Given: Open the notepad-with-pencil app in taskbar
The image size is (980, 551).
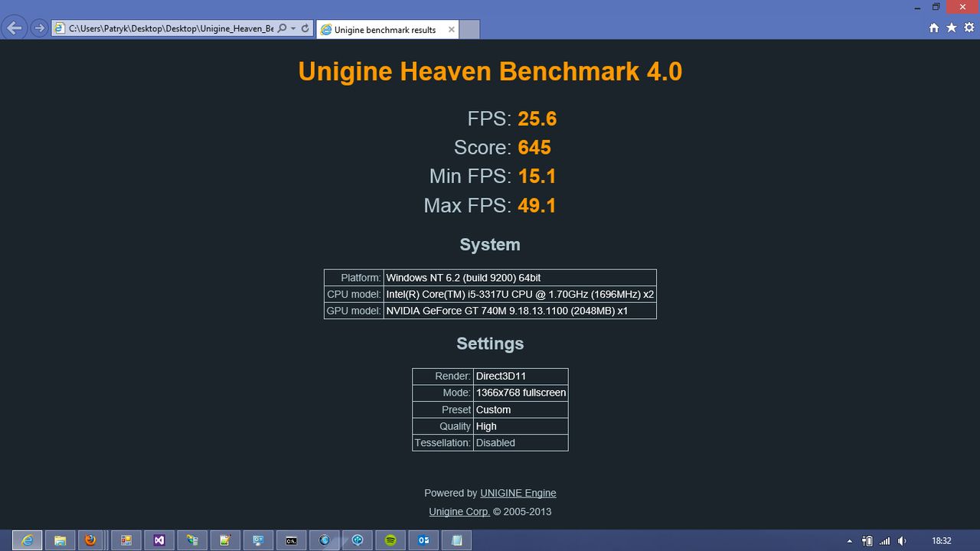Looking at the screenshot, I should [x=225, y=540].
